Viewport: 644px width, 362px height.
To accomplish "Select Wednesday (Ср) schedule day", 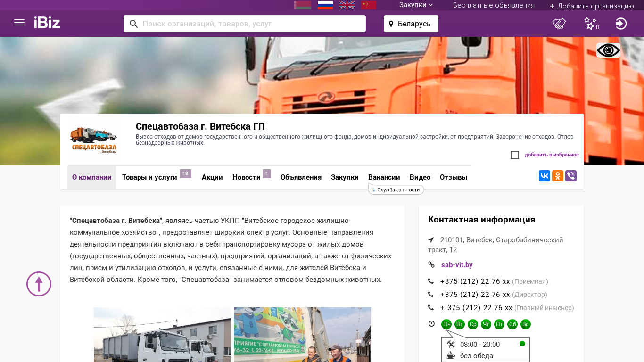I will [473, 324].
